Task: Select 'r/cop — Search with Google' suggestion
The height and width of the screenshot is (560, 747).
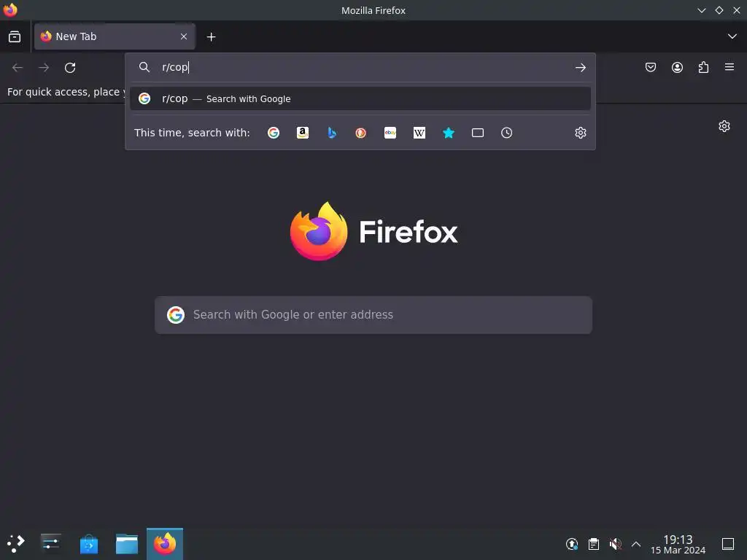Action: coord(360,98)
